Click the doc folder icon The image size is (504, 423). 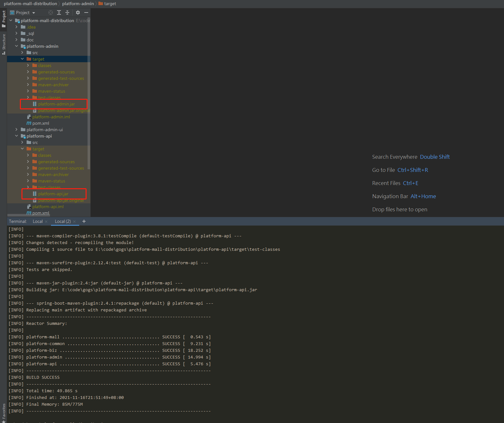coord(23,40)
